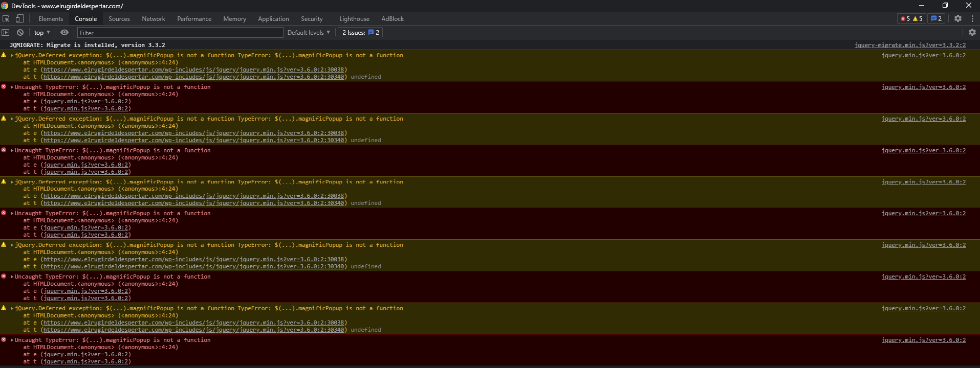The image size is (980, 368).
Task: Expand the topmost jQuery.Deferred exception warning
Action: [12, 55]
